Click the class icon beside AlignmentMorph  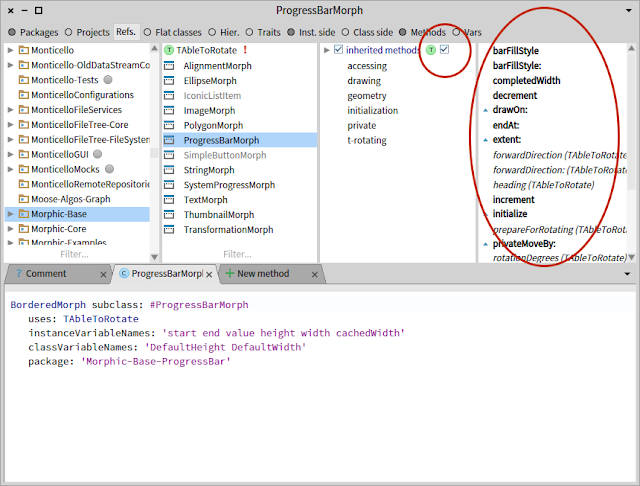[x=169, y=66]
